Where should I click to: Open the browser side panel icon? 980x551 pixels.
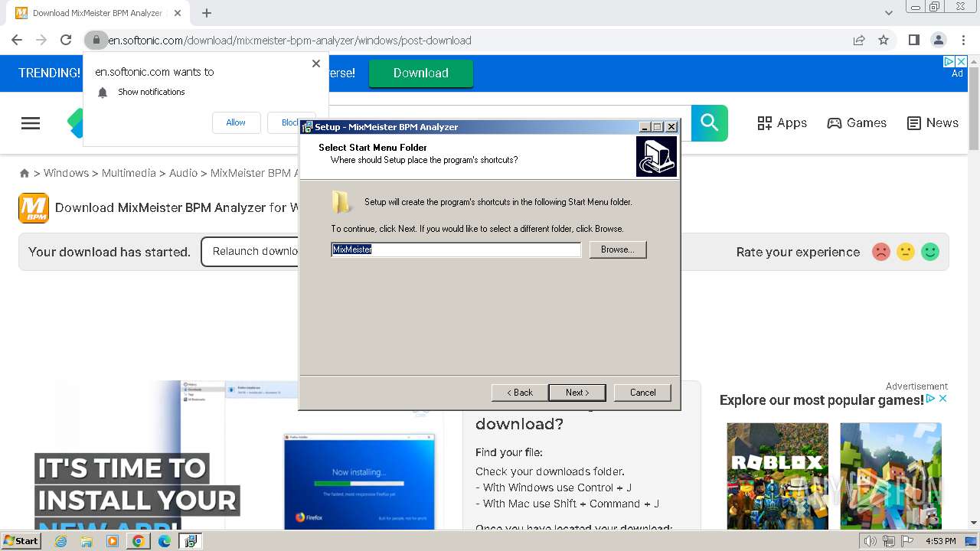[x=913, y=40]
